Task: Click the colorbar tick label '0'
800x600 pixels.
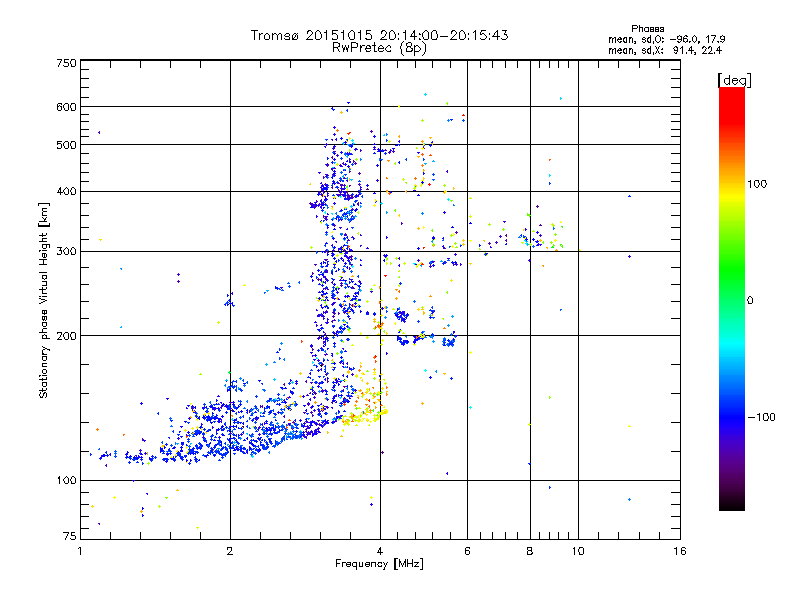Action: (750, 301)
